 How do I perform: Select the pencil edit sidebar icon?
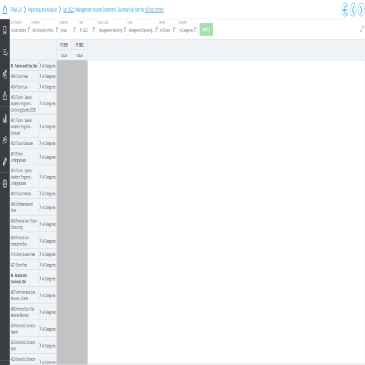[x=5, y=162]
